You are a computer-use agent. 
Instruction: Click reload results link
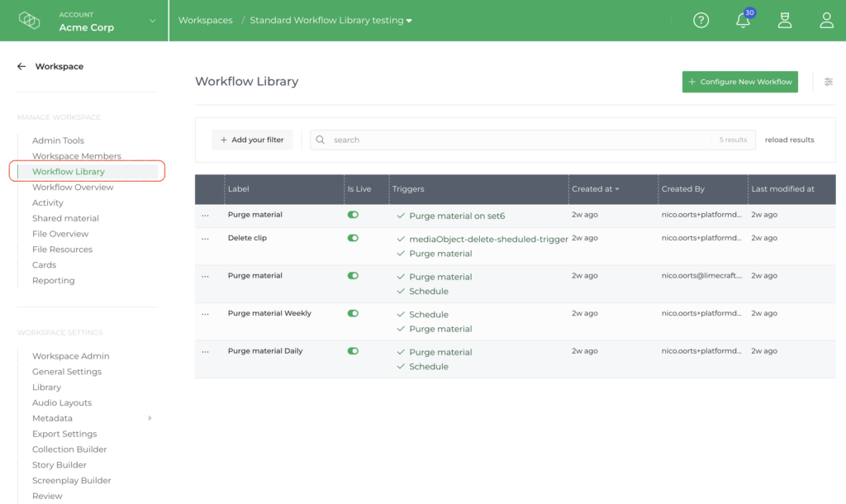click(789, 140)
